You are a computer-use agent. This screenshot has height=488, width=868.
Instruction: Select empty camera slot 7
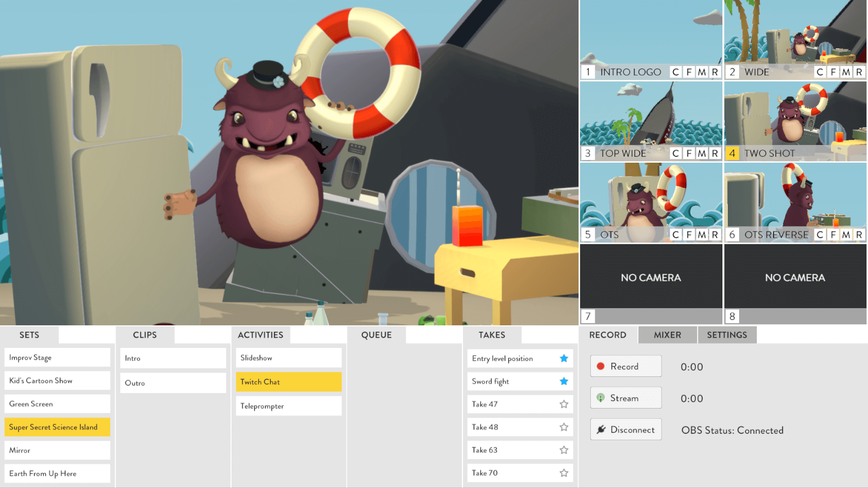(651, 284)
